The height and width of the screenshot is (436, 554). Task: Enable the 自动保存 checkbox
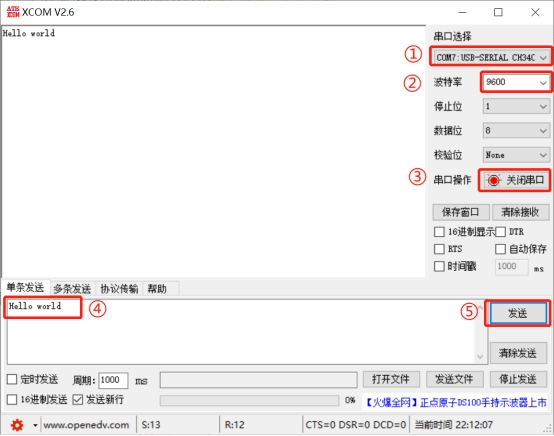click(500, 249)
